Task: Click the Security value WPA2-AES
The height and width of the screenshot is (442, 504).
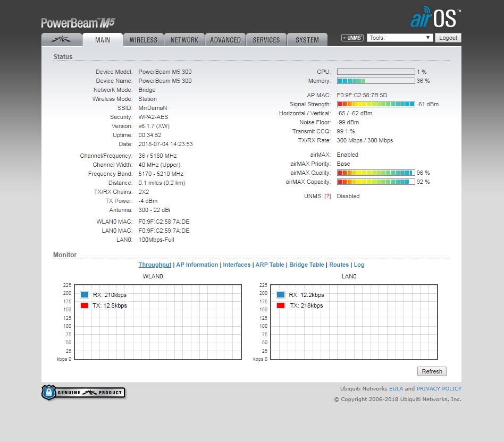Action: 153,117
